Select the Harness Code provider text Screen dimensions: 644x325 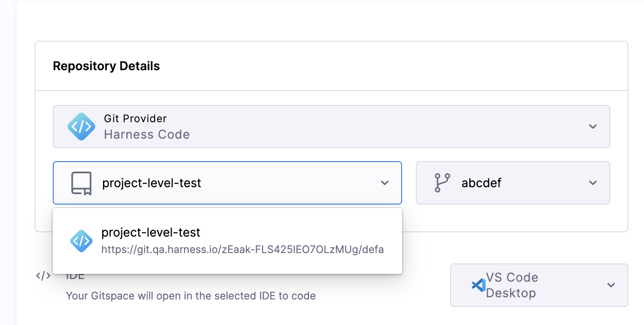(x=147, y=134)
